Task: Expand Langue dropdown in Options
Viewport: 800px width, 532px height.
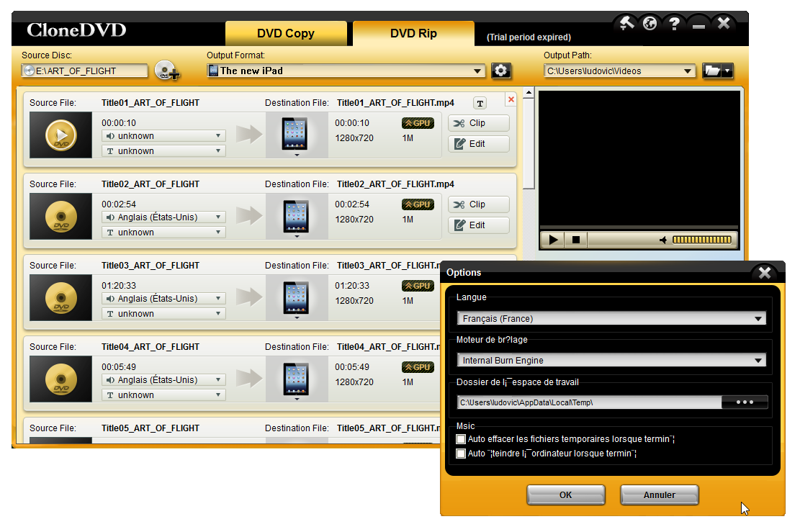Action: pos(612,318)
